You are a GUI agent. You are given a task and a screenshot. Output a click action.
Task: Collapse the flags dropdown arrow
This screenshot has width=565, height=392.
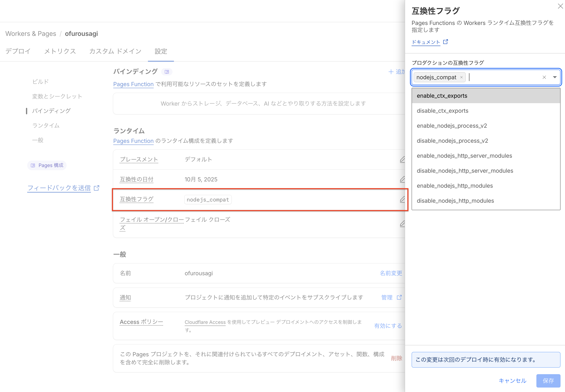tap(555, 77)
